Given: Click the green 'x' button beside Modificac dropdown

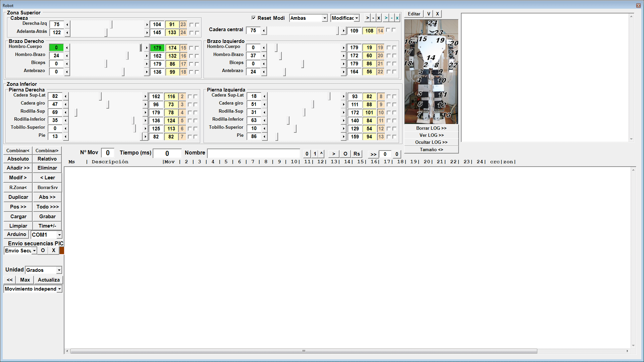Looking at the screenshot, I should coord(397,18).
